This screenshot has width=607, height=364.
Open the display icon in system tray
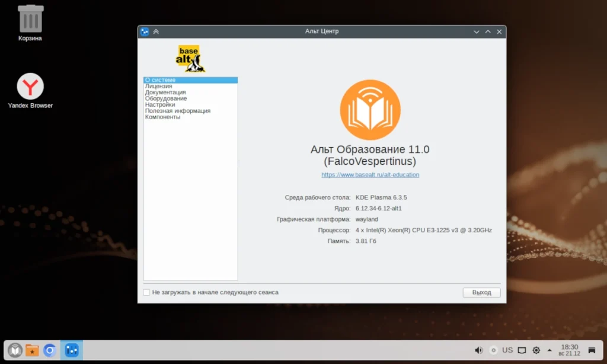[x=522, y=350]
